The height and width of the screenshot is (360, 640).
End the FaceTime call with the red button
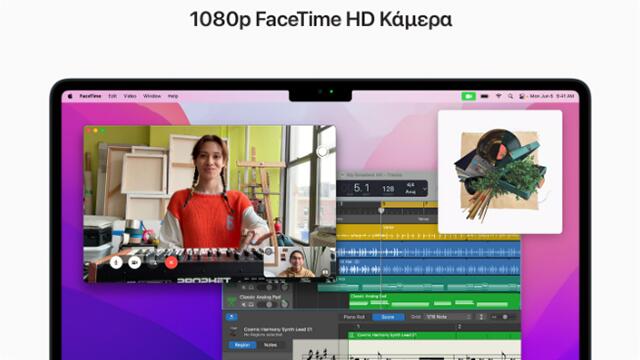(171, 262)
